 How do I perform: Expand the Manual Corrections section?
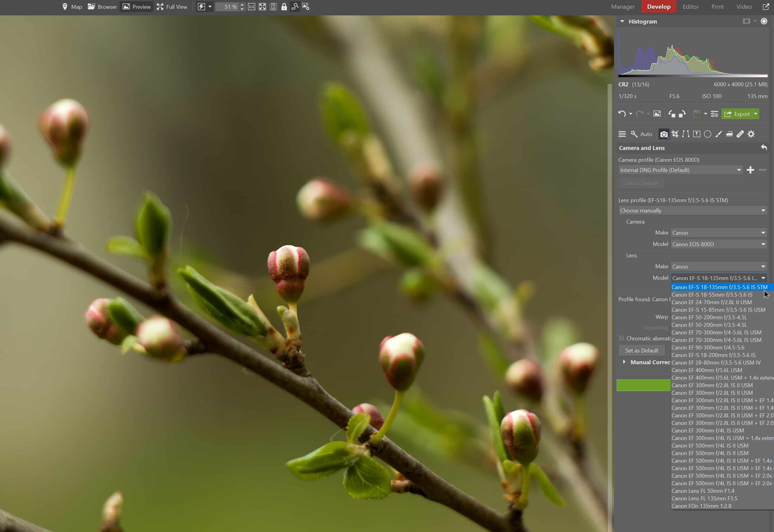pos(624,362)
